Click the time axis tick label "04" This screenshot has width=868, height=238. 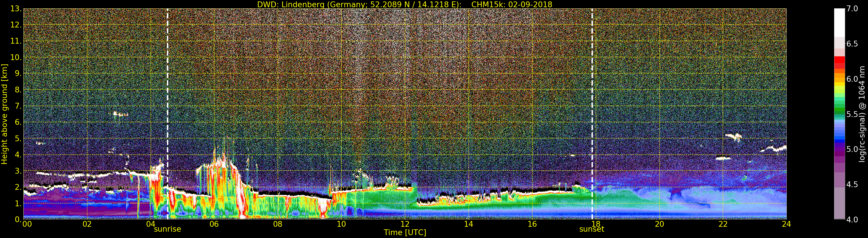coord(151,224)
